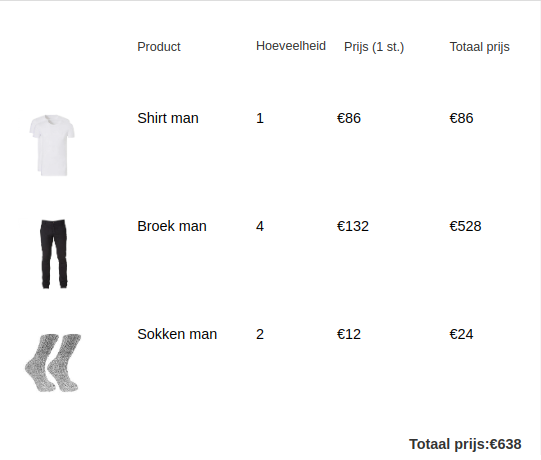Click the grey socks product image
Screen dimensions: 541x460
[x=53, y=363]
